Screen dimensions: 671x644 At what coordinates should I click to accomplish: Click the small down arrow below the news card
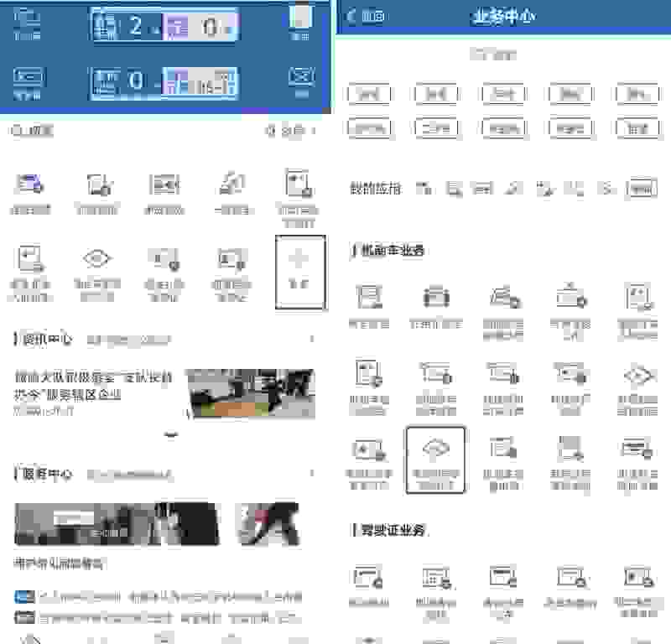[x=171, y=435]
